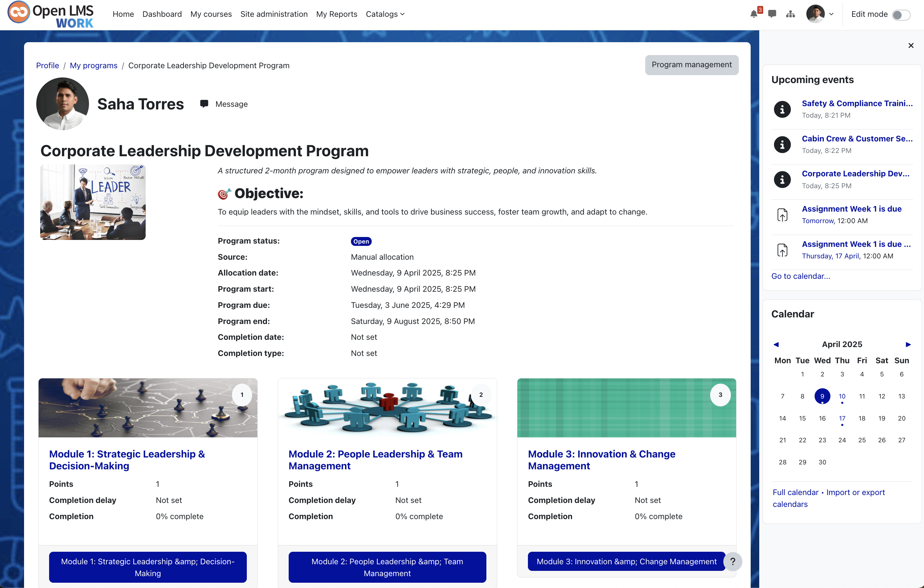Image resolution: width=924 pixels, height=588 pixels.
Task: Select day 17 in the calendar
Action: (842, 418)
